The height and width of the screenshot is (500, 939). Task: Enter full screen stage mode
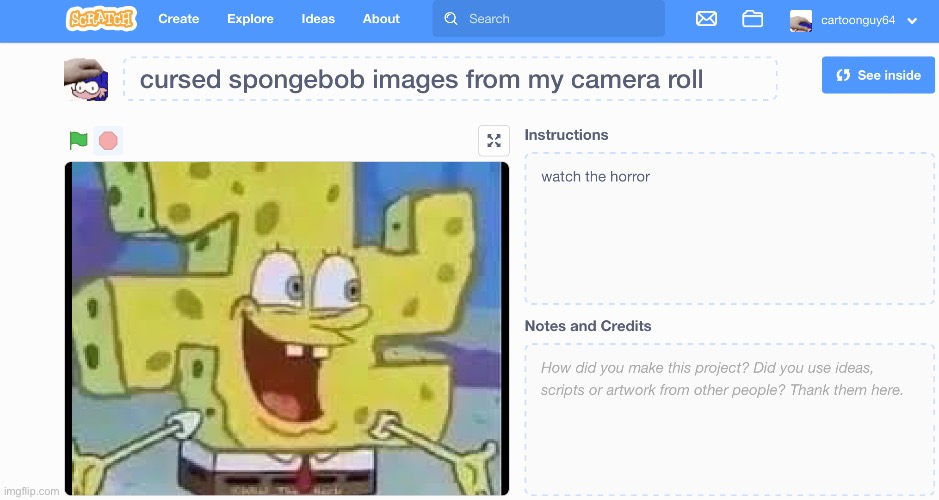[494, 141]
